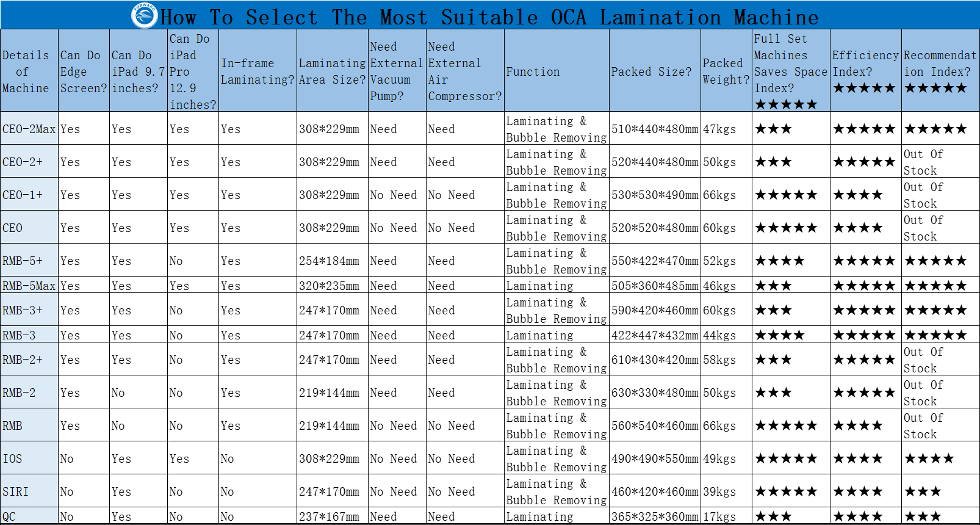980x525 pixels.
Task: Select 'Need External Vacuum Pump?' header
Action: click(397, 71)
